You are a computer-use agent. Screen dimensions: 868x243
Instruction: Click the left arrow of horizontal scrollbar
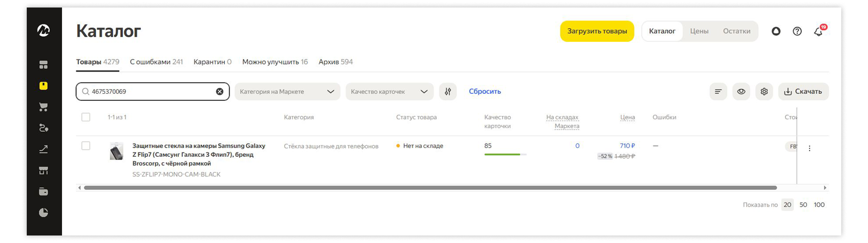click(x=79, y=188)
